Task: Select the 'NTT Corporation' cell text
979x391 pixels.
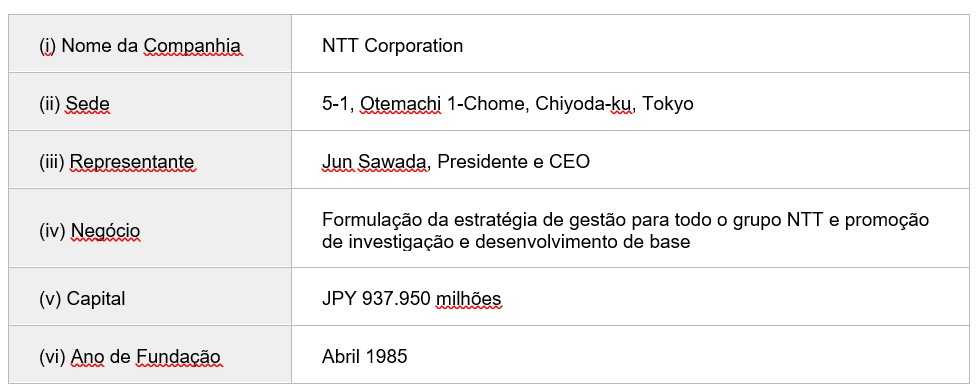Action: pyautogui.click(x=392, y=46)
